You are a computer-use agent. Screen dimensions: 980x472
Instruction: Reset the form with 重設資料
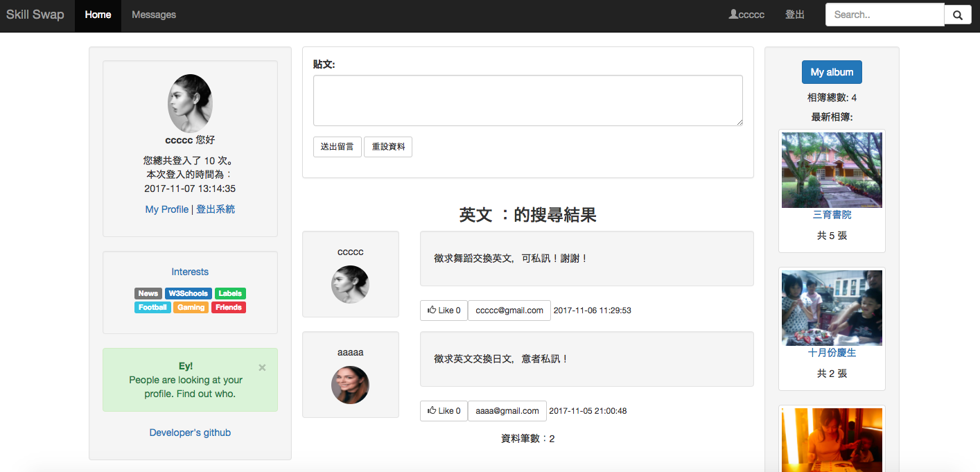click(x=388, y=147)
